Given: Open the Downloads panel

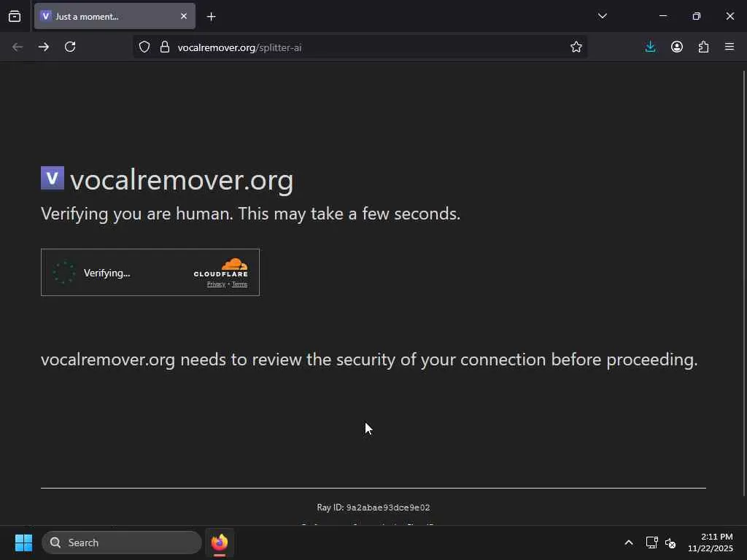Looking at the screenshot, I should coord(650,47).
